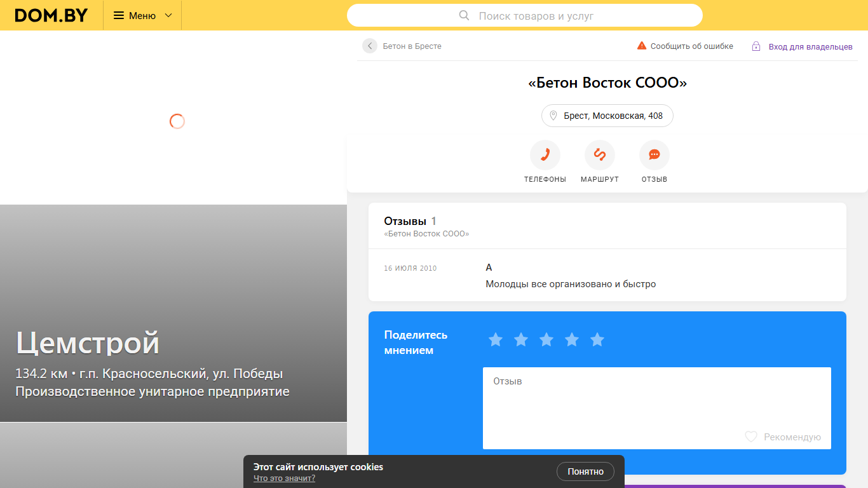The height and width of the screenshot is (488, 868).
Task: Click the Поделитесь мнением heading
Action: coord(416,342)
